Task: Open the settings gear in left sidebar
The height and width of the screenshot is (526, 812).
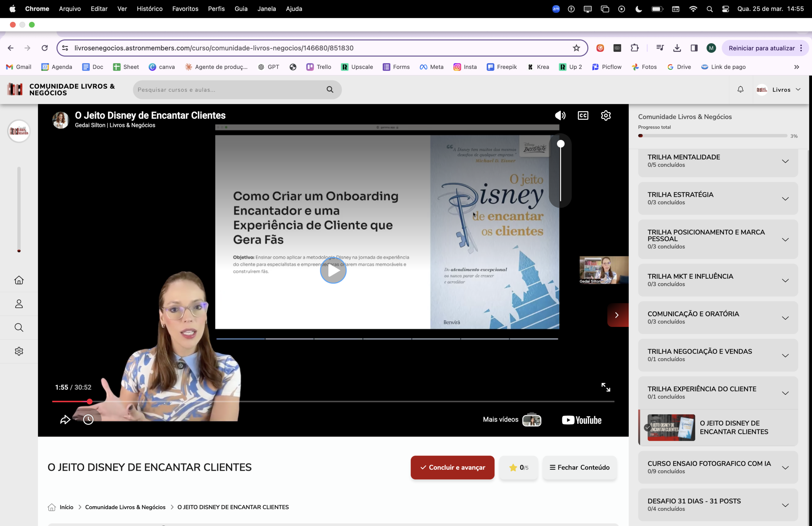Action: [x=19, y=351]
